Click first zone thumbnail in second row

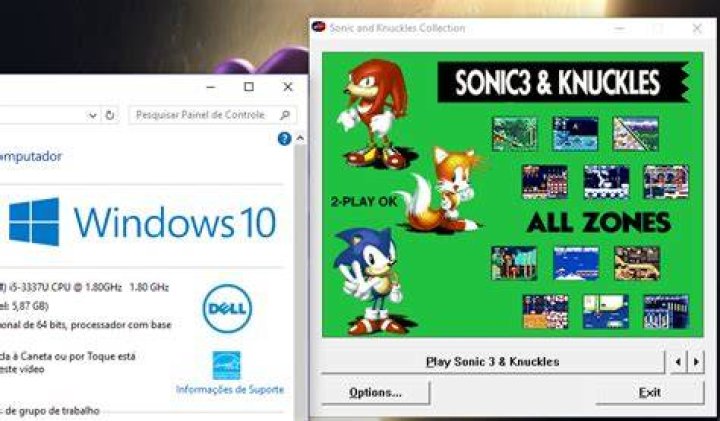545,182
